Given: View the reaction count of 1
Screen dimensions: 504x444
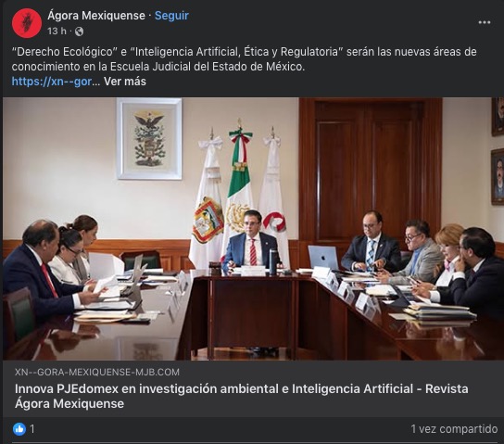Looking at the screenshot, I should pos(32,429).
